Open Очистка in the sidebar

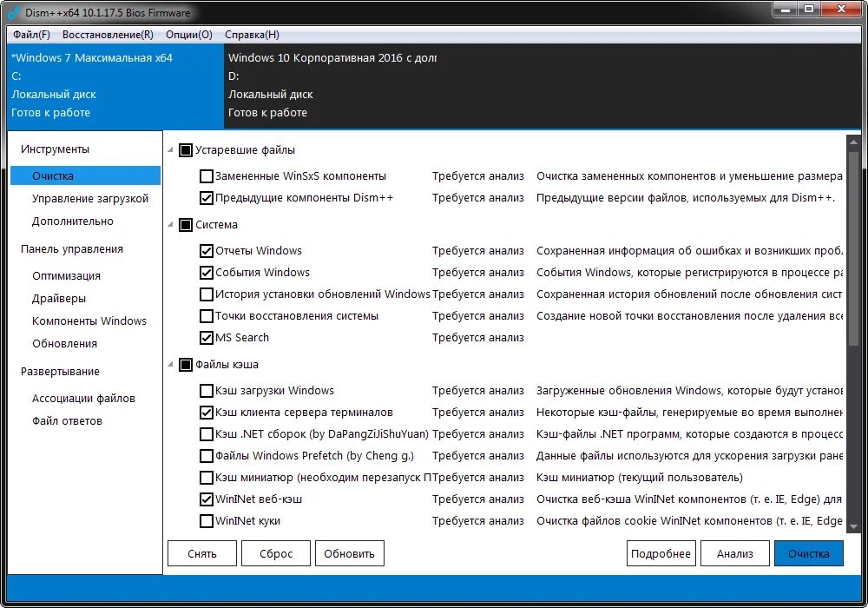(x=85, y=175)
